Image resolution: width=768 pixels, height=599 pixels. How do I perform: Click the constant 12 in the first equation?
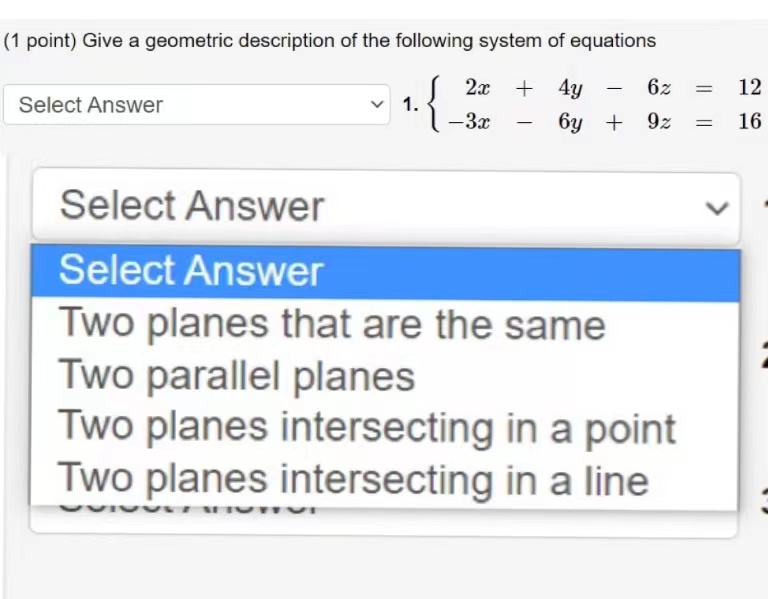[750, 87]
